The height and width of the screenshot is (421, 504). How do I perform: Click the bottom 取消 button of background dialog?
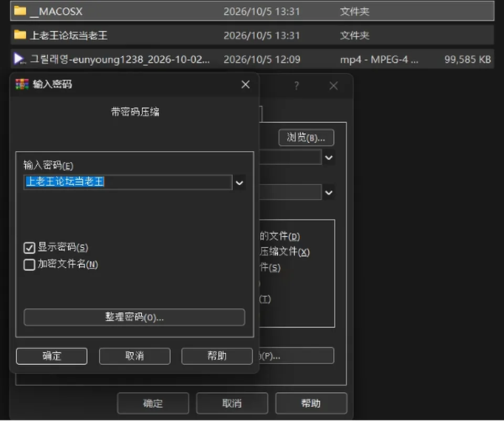point(232,403)
